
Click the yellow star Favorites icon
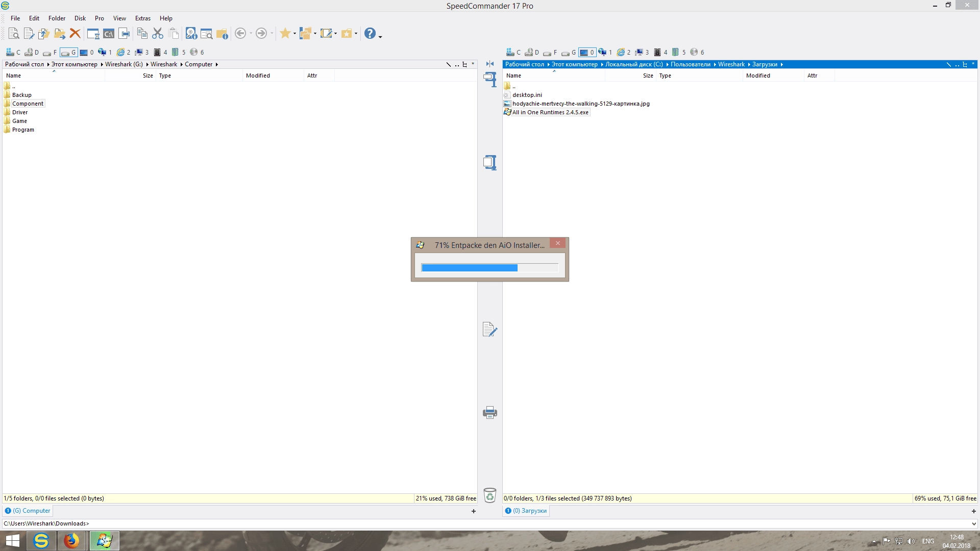coord(285,34)
